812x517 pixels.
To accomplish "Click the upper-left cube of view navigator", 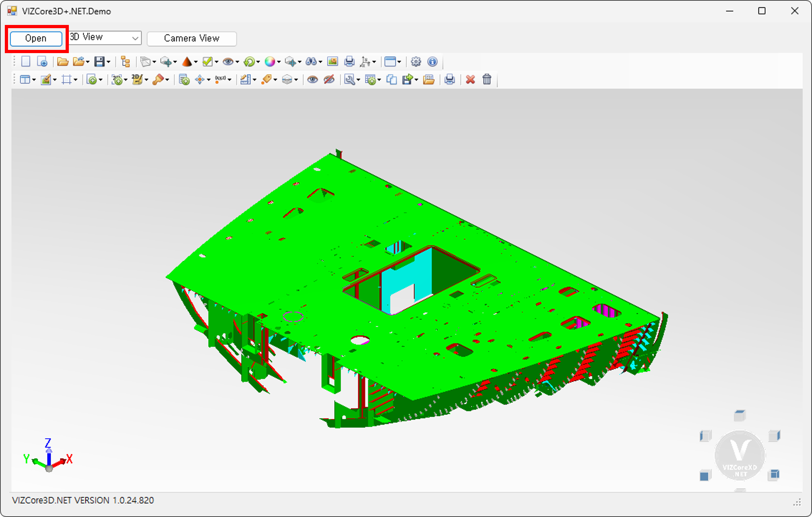I will [706, 436].
